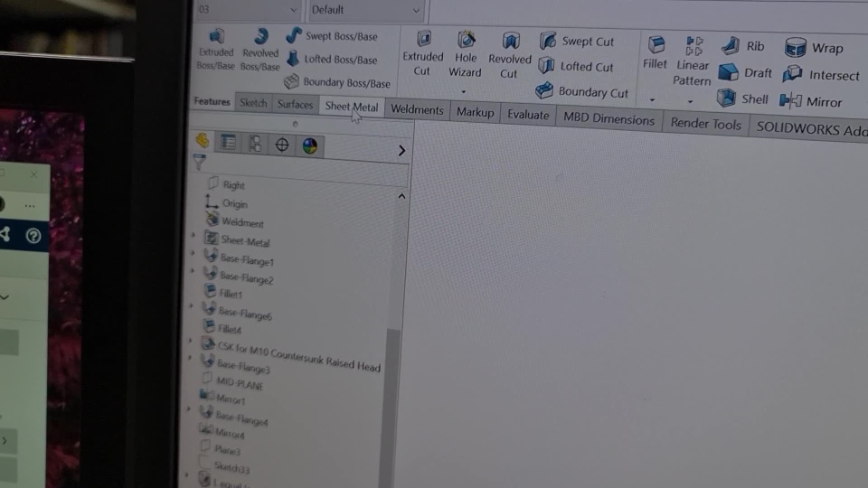Click the filter funnel icon in tree
Viewport: 868px width, 488px height.
(x=199, y=162)
